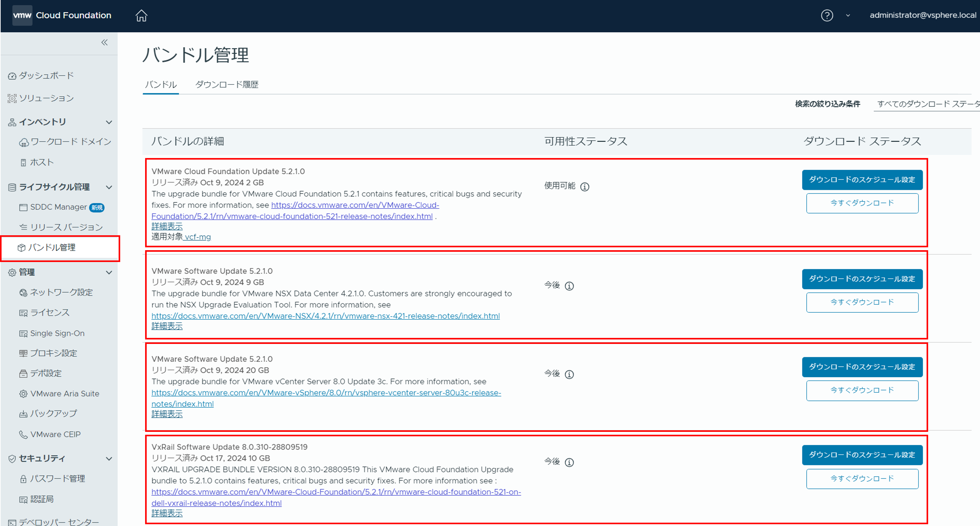Click 今すぐダウンロード for VxRail Software Update
Screen dimensions: 980x526
(x=862, y=479)
